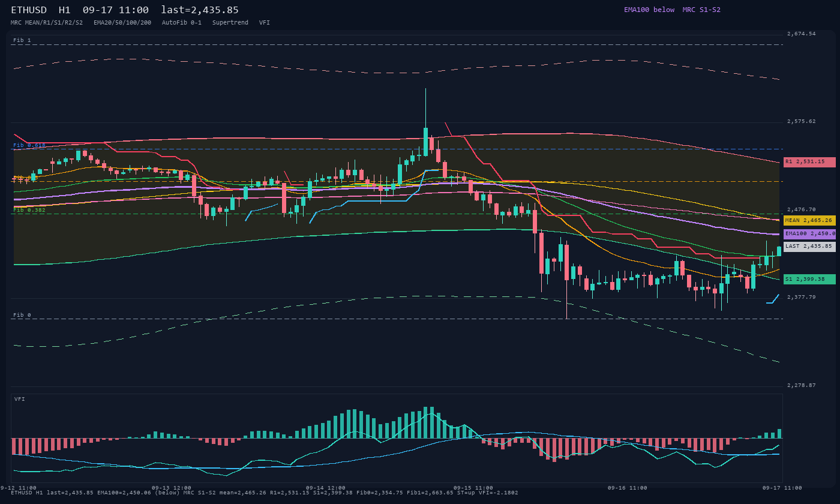Image resolution: width=840 pixels, height=504 pixels.
Task: Click the last=2,435.85 header value
Action: (x=200, y=10)
